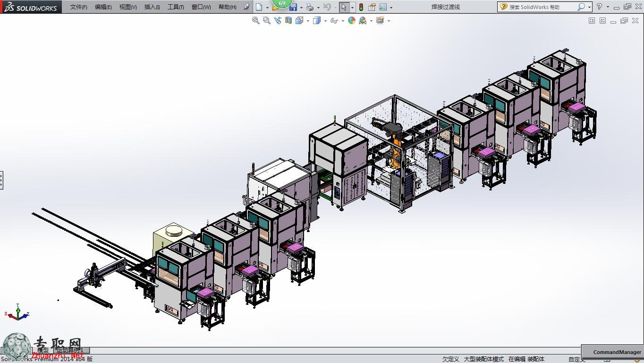
Task: Create a new document with the New icon
Action: [x=259, y=7]
